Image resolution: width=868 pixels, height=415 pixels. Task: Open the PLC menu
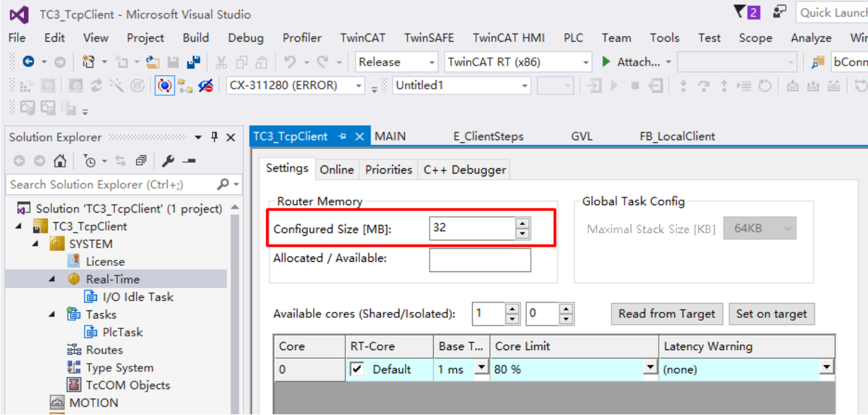click(573, 38)
